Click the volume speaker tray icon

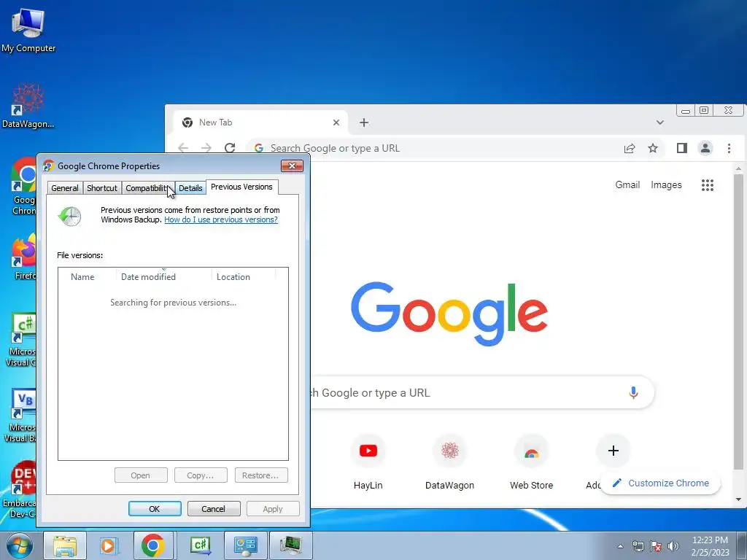(673, 546)
